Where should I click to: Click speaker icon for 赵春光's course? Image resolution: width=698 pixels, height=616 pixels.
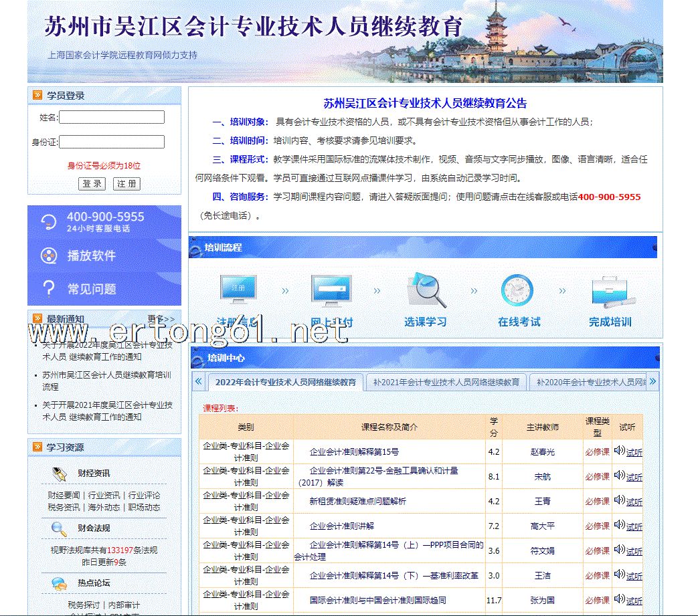[619, 451]
